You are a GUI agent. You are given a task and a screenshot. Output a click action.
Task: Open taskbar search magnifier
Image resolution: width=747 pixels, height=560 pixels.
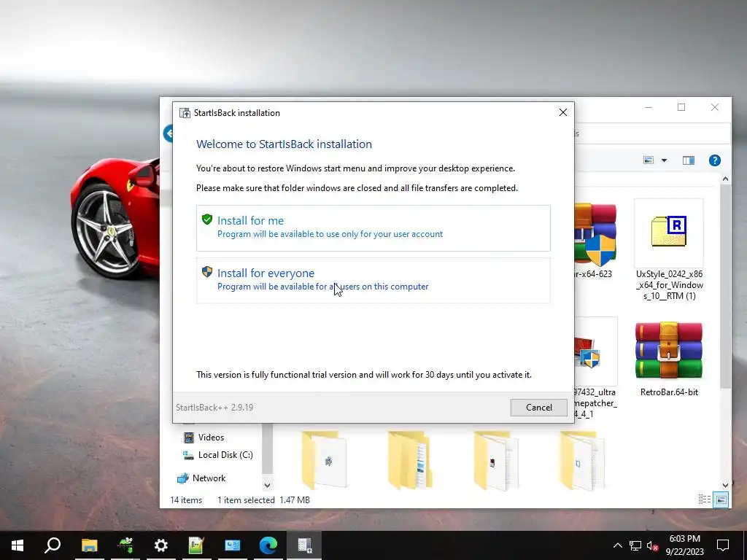[53, 545]
